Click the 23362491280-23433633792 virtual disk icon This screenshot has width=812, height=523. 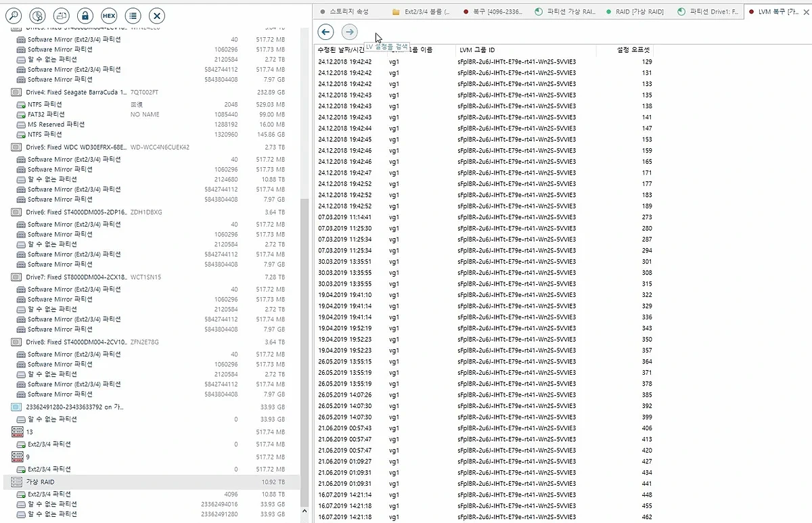point(17,407)
